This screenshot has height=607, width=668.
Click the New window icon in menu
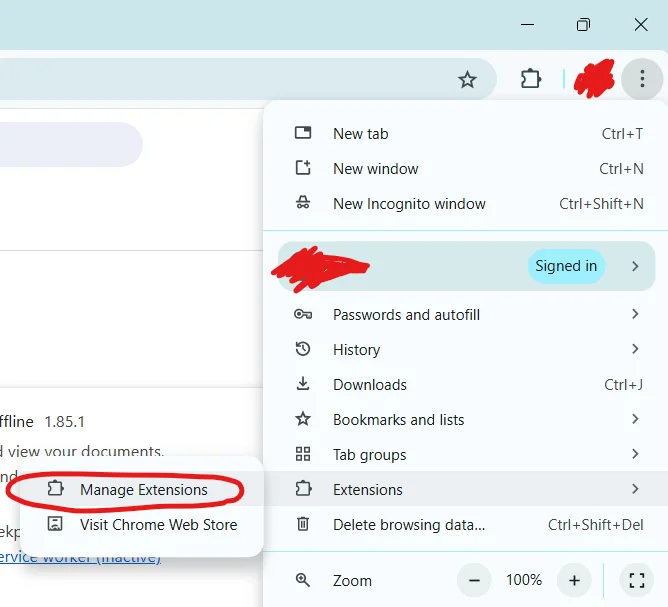click(x=303, y=168)
